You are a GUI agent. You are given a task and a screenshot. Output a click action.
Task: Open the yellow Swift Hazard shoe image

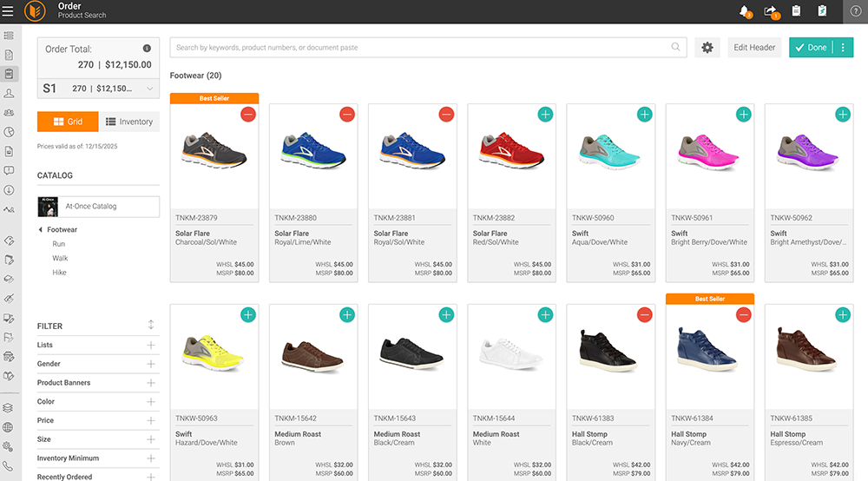click(214, 352)
